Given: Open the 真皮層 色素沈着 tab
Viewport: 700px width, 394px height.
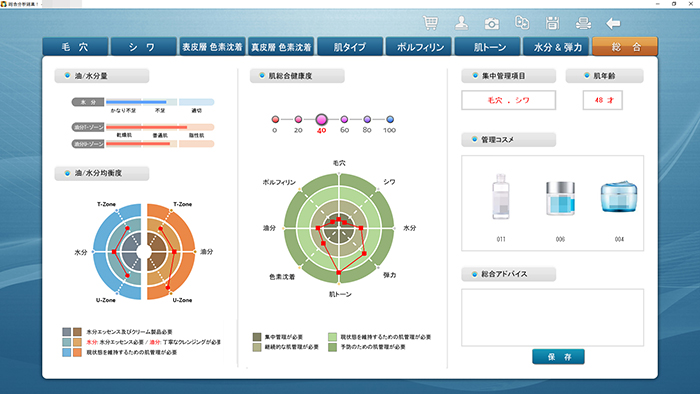Looking at the screenshot, I should (x=281, y=47).
